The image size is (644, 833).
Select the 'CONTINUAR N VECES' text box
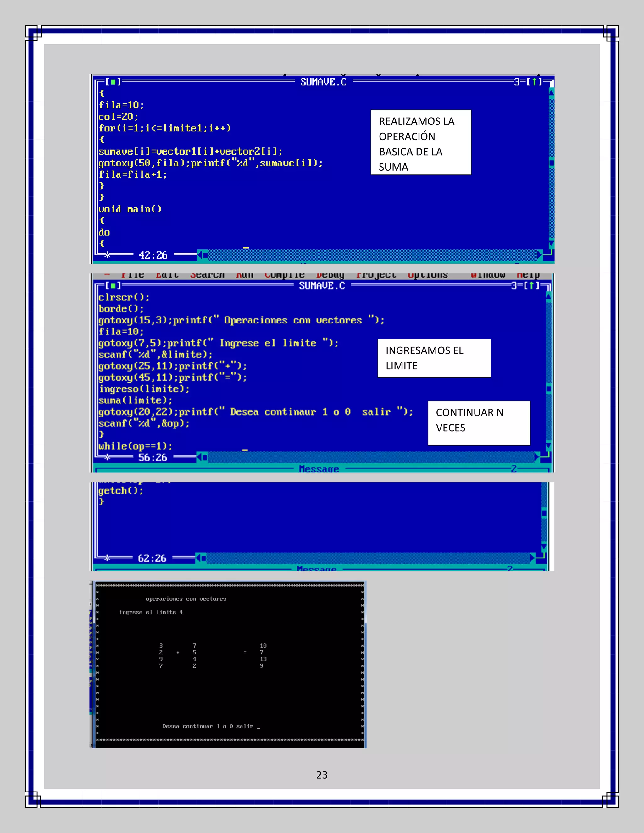point(479,423)
